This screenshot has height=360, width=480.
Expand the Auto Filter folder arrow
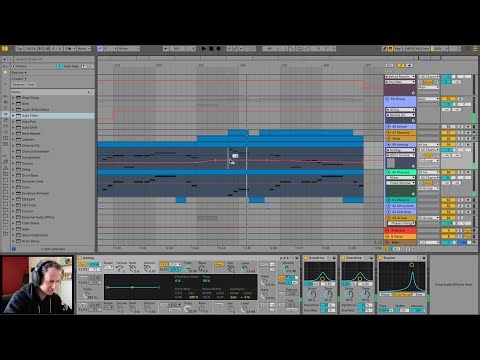(13, 116)
